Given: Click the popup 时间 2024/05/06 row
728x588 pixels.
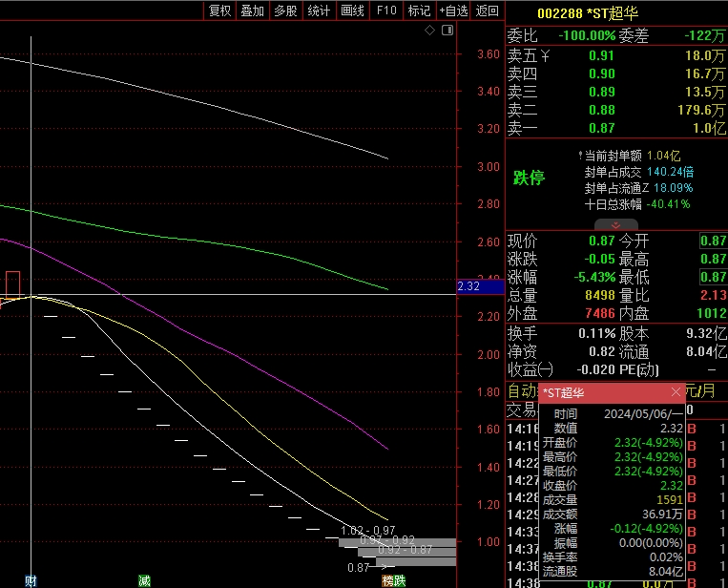Looking at the screenshot, I should tap(613, 413).
